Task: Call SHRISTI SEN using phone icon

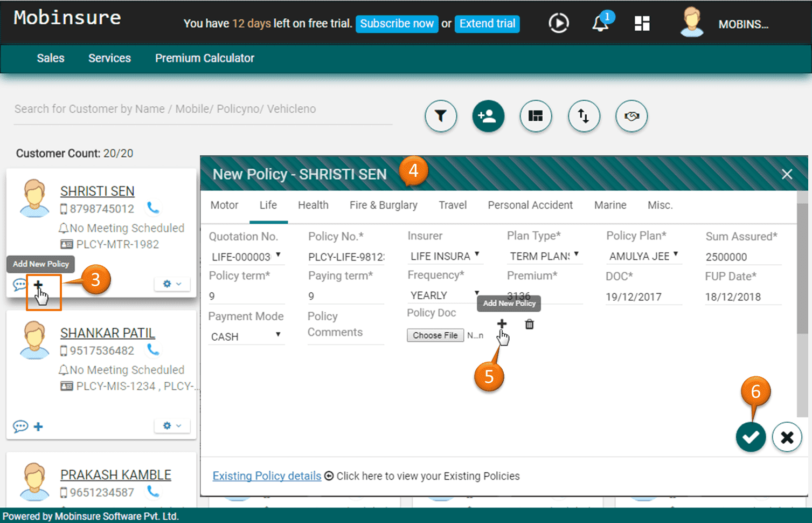Action: pos(153,208)
